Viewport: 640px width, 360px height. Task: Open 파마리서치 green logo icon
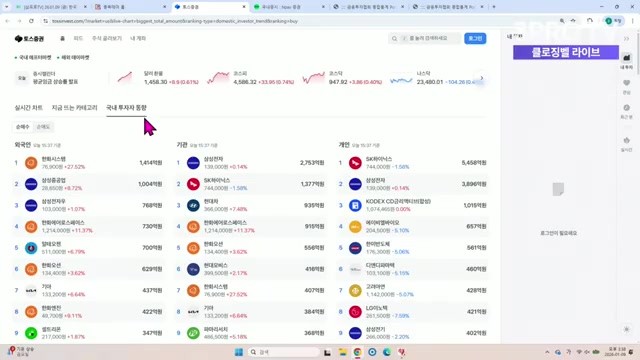tap(193, 333)
